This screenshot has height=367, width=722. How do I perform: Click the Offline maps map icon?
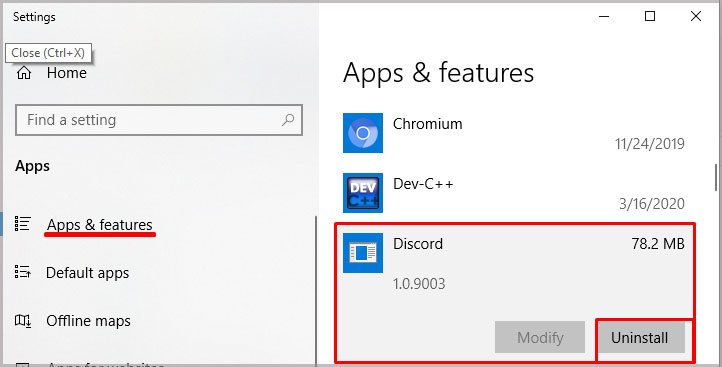click(x=23, y=320)
